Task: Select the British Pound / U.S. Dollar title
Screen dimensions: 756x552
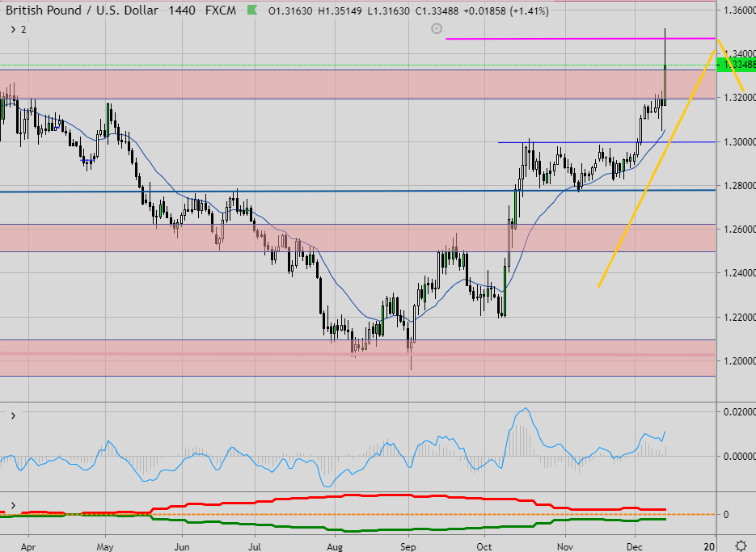Action: 82,11
